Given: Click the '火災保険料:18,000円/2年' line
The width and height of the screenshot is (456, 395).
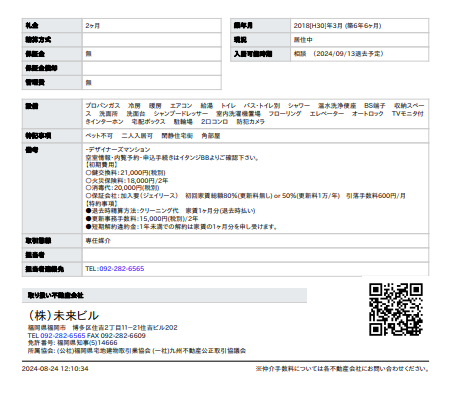Looking at the screenshot, I should coord(127,181).
